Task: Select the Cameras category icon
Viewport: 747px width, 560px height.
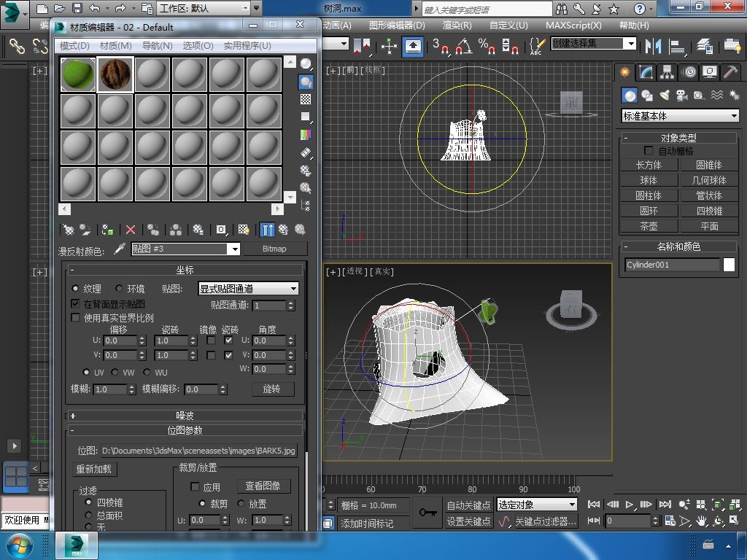Action: (x=682, y=96)
